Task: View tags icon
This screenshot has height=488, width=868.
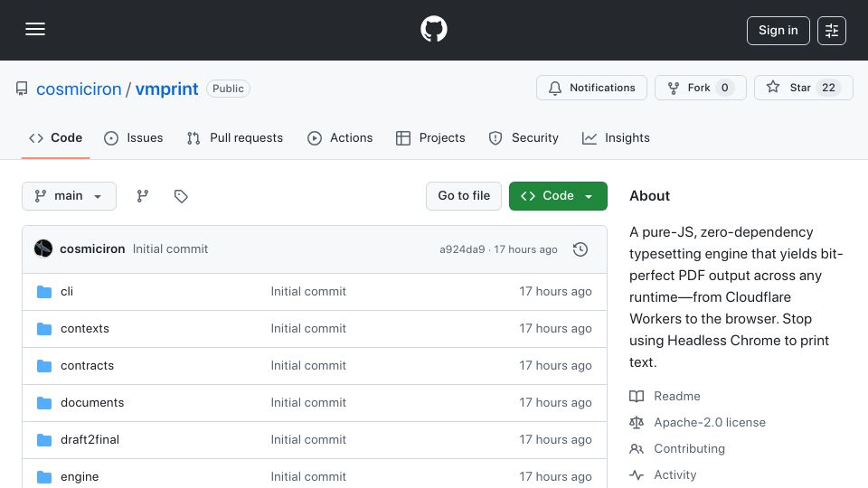Action: (181, 196)
